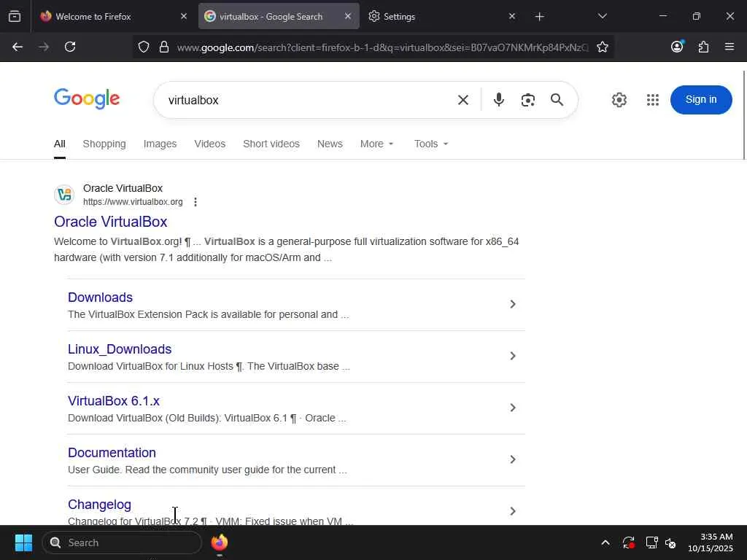The image size is (747, 560).
Task: Open the Downloads link
Action: [x=100, y=297]
